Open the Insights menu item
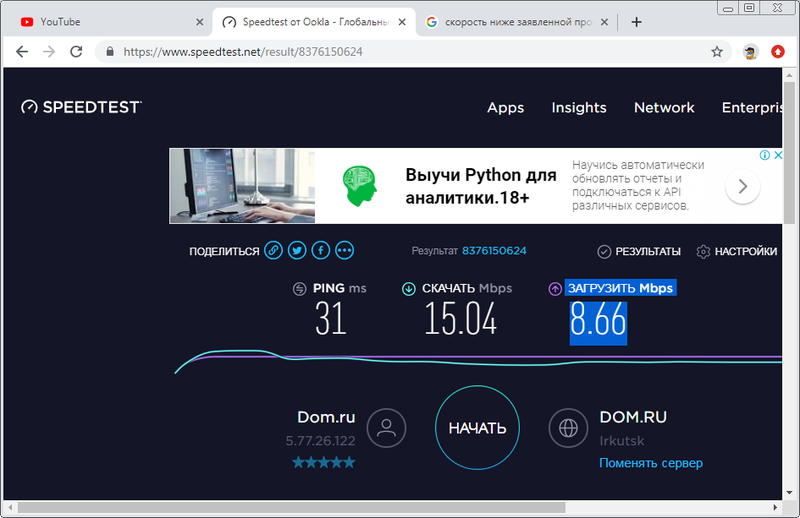 (579, 107)
